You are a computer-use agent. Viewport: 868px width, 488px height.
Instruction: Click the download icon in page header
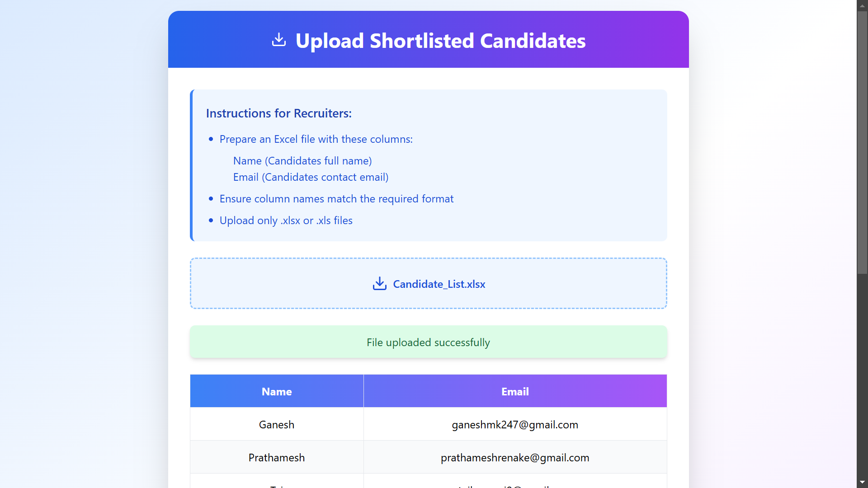point(279,40)
